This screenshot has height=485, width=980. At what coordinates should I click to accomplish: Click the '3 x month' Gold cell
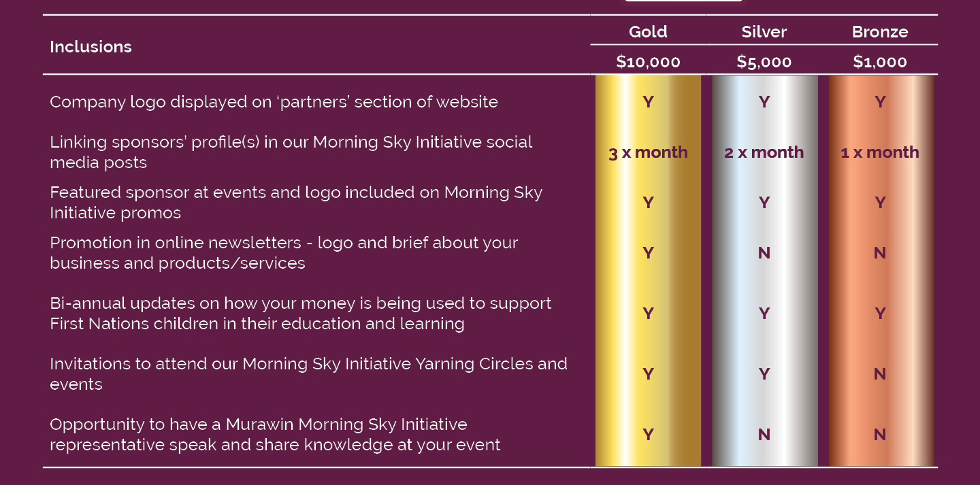(648, 152)
